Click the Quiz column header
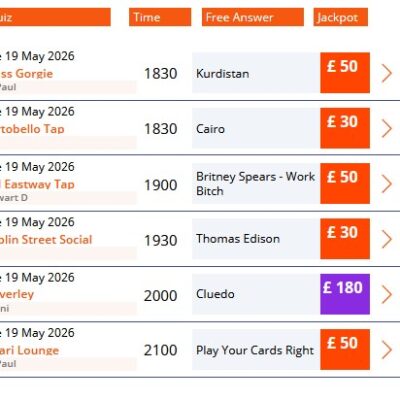Image resolution: width=400 pixels, height=400 pixels. click(x=55, y=17)
